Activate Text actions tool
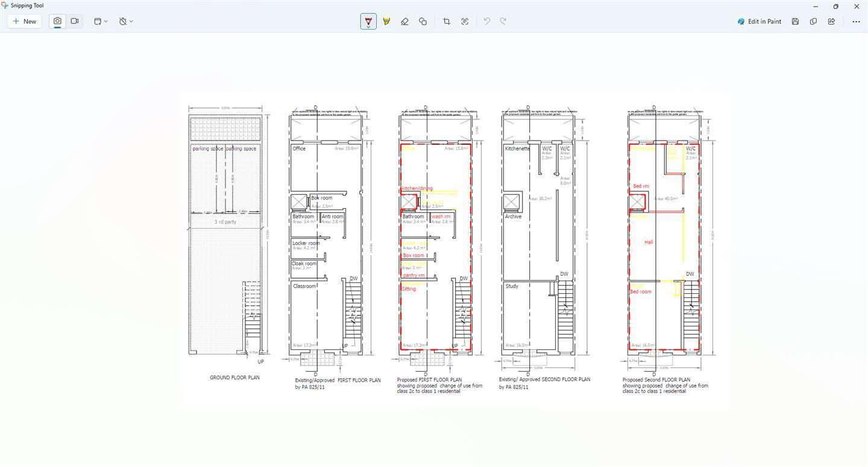The height and width of the screenshot is (467, 868). tap(465, 21)
